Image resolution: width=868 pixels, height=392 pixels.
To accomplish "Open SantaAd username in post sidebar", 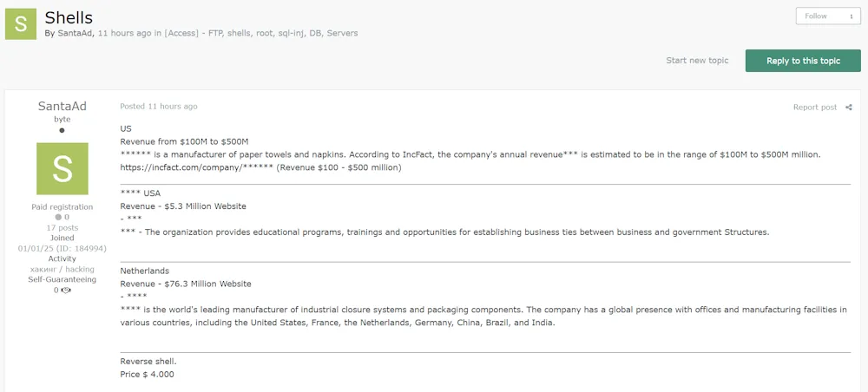I will pyautogui.click(x=62, y=106).
